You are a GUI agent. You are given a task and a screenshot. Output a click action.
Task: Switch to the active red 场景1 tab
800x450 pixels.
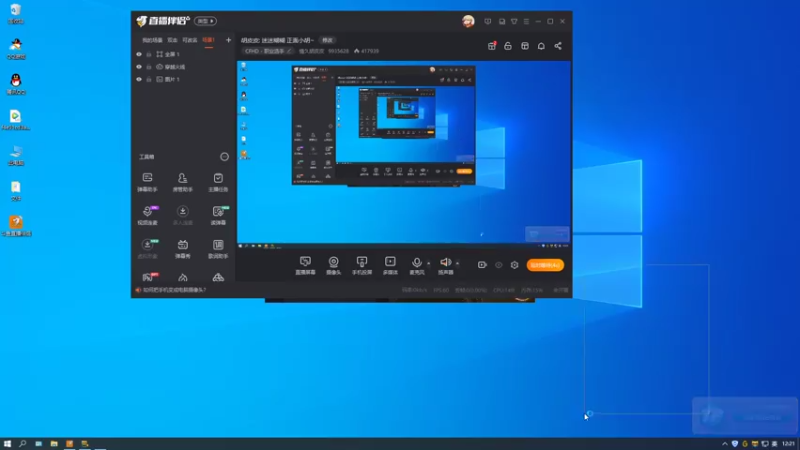[209, 40]
